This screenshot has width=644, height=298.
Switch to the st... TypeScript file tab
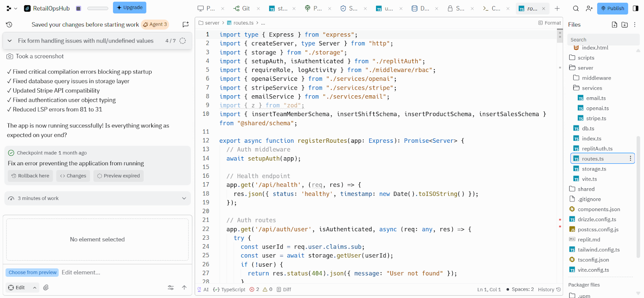tap(278, 8)
